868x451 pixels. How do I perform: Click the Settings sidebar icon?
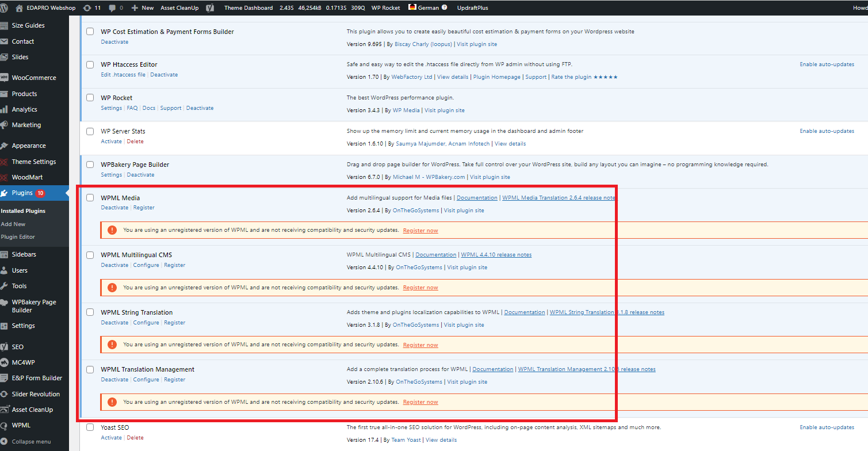5,326
